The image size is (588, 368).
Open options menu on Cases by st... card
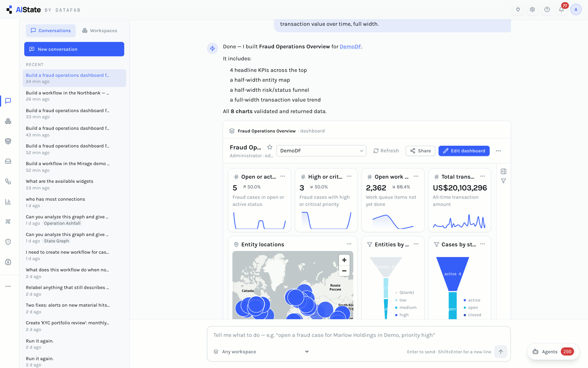[x=482, y=244]
